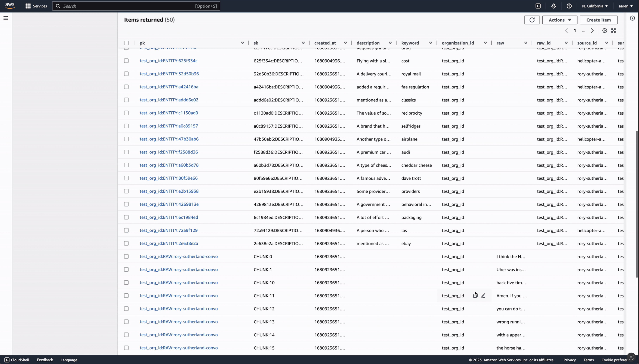
Task: Copy the organization_id value in CHUNK:11 row
Action: point(475,296)
